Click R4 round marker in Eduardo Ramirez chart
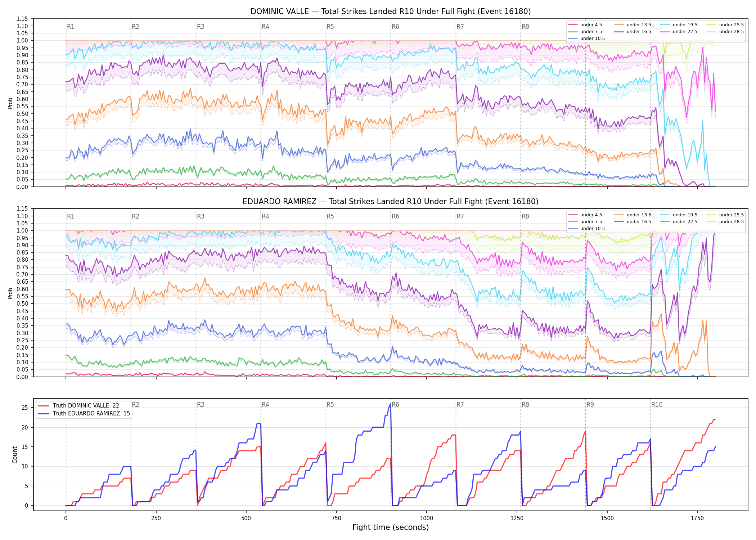 point(265,216)
